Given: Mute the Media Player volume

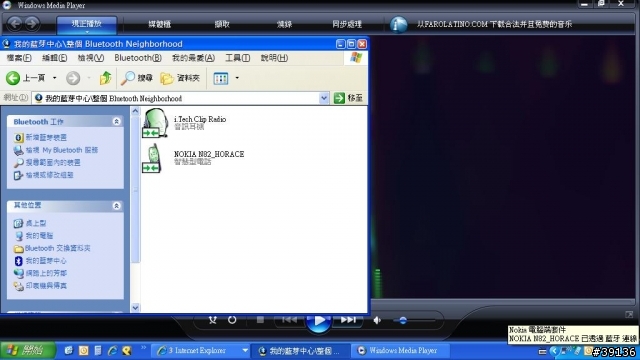Looking at the screenshot, I should tap(377, 320).
